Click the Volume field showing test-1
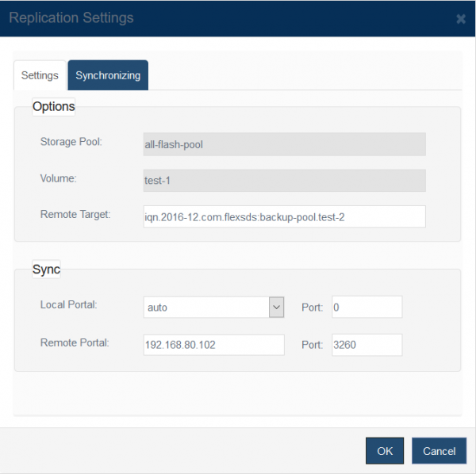The height and width of the screenshot is (474, 476). (x=285, y=181)
